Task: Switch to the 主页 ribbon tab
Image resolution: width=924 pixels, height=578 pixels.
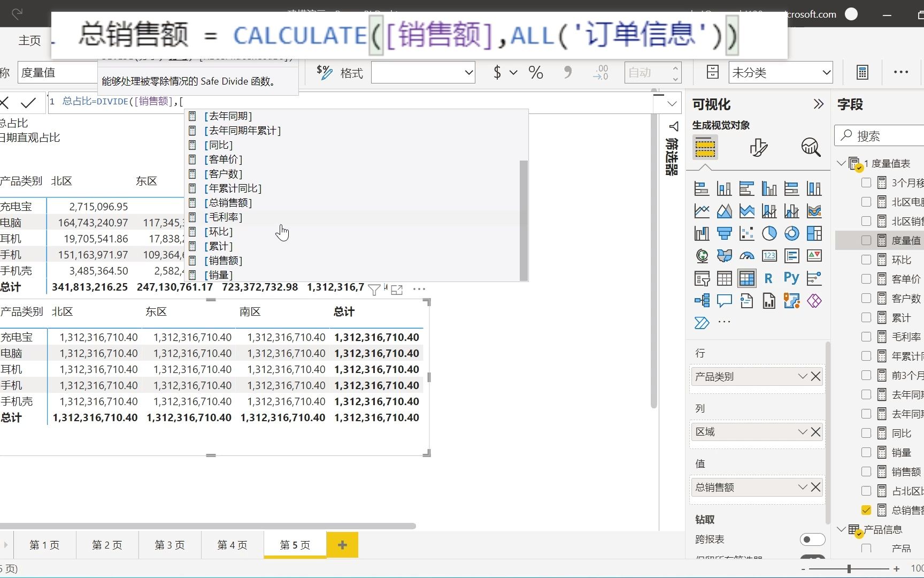Action: [29, 40]
